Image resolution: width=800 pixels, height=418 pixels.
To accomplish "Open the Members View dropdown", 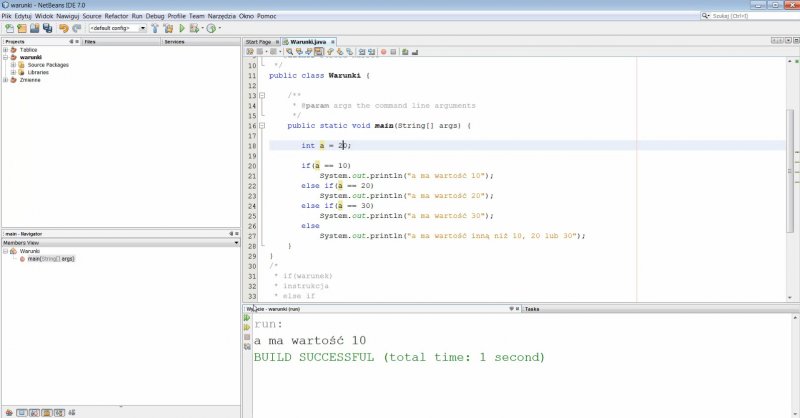I will [x=236, y=242].
